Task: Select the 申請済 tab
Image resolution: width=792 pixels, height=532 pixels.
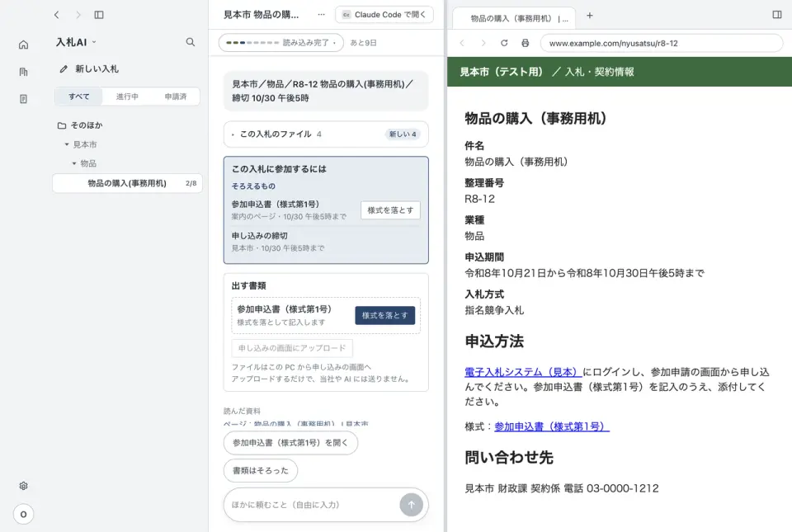Action: 175,97
